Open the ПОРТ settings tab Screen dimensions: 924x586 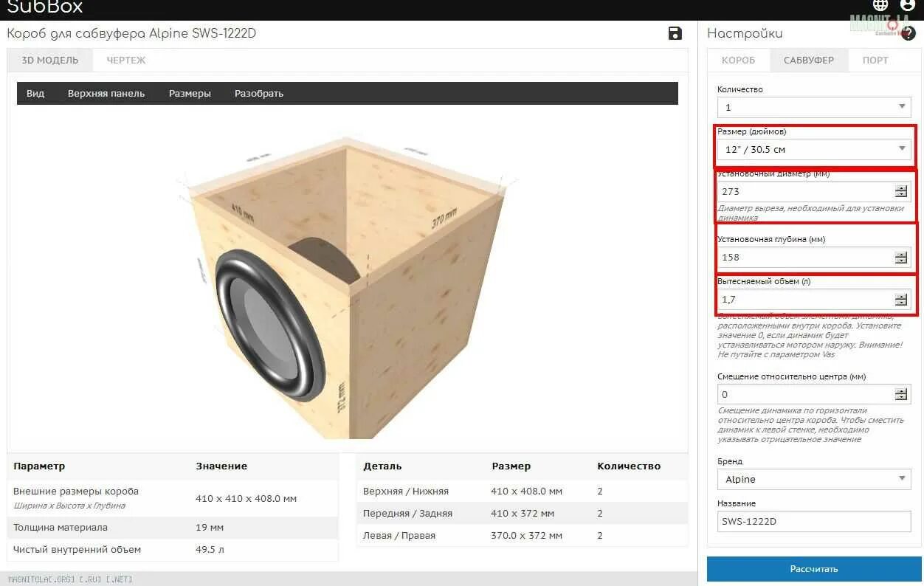(x=875, y=61)
